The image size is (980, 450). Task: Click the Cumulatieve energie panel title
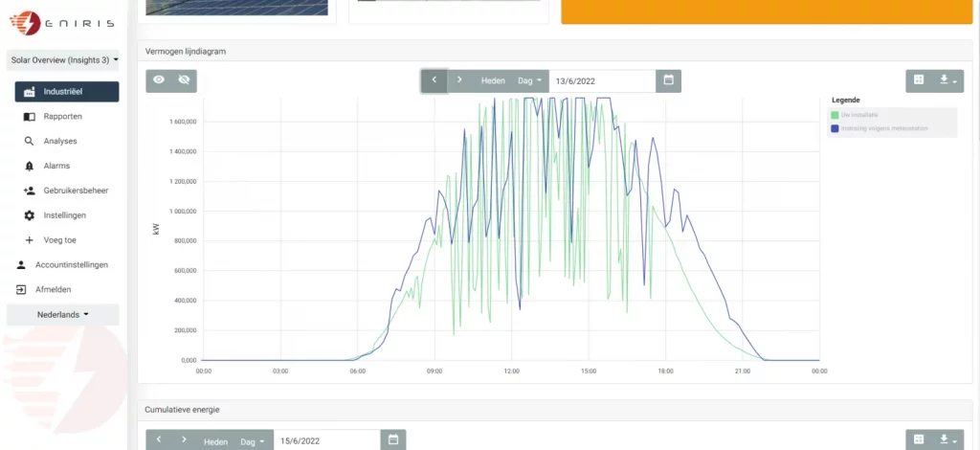[182, 410]
